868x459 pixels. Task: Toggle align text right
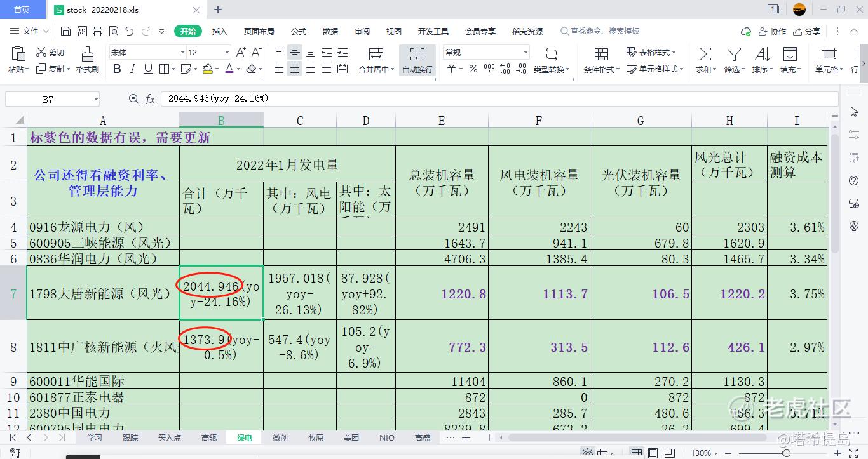click(311, 69)
